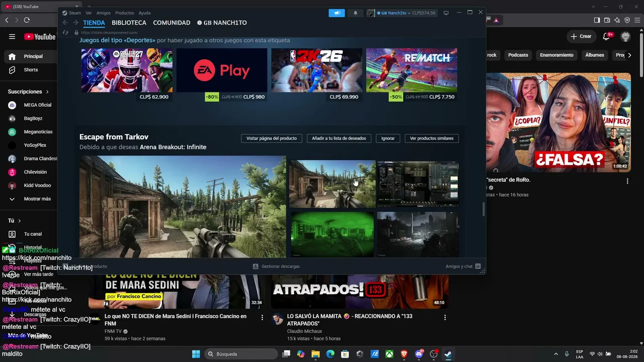This screenshot has height=362, width=644.
Task: Open options for the Mara Sedini video
Action: click(262, 318)
